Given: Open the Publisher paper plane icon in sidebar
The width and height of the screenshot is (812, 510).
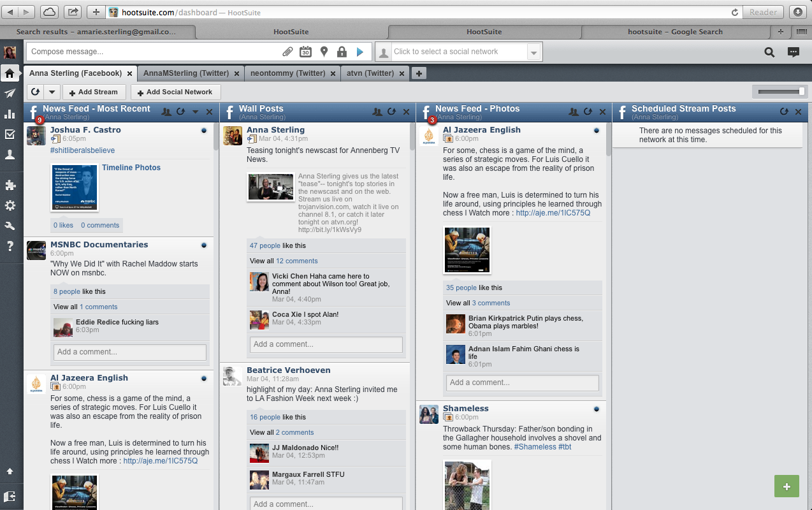Looking at the screenshot, I should [10, 94].
